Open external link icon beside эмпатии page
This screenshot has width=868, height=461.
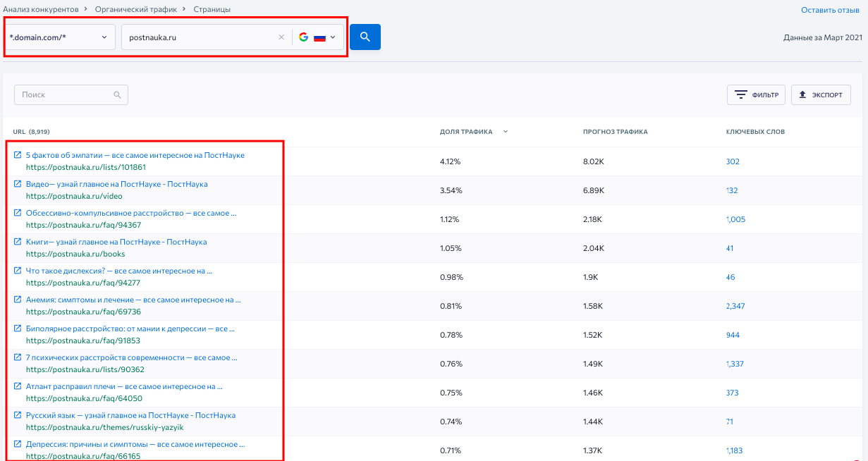(x=17, y=154)
